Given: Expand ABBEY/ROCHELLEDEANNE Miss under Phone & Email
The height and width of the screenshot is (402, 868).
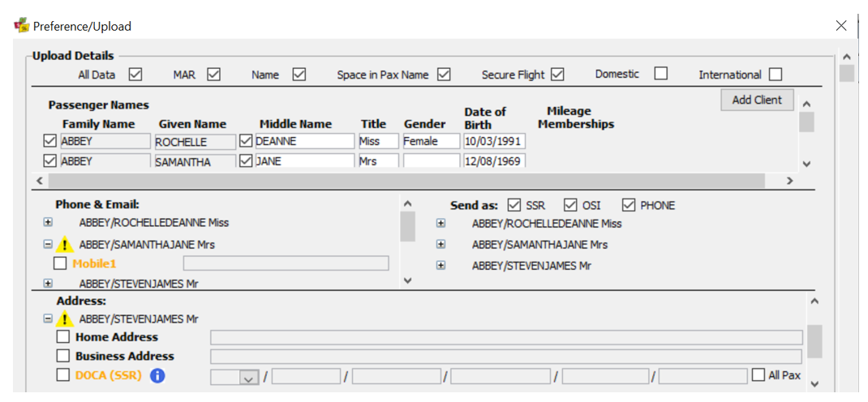Looking at the screenshot, I should click(48, 222).
